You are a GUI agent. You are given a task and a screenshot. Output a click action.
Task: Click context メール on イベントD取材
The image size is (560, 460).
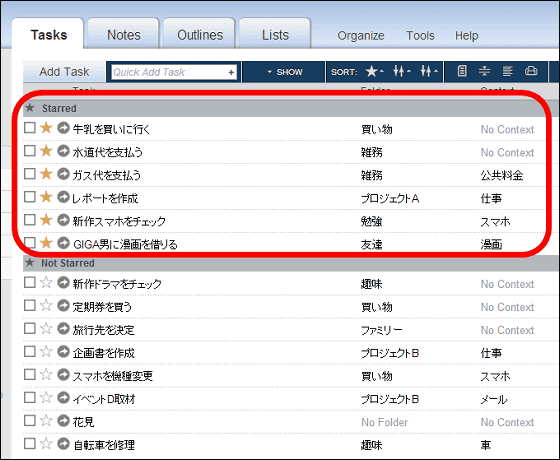(494, 399)
